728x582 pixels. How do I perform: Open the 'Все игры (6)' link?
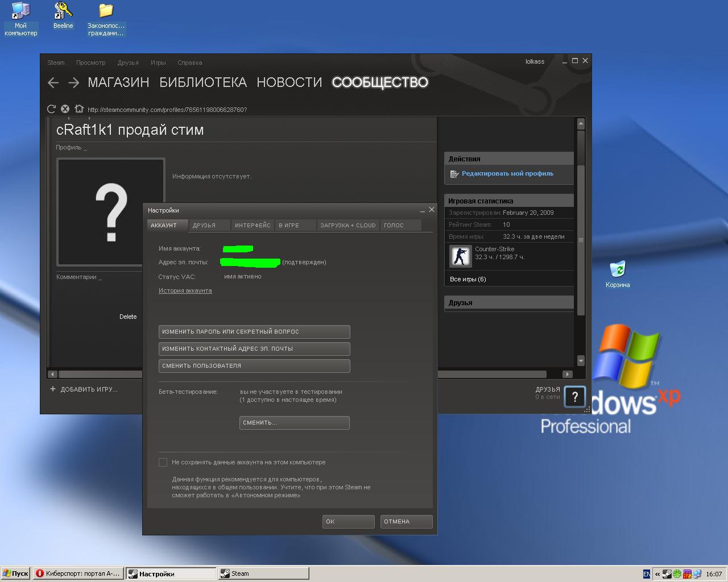click(x=468, y=280)
